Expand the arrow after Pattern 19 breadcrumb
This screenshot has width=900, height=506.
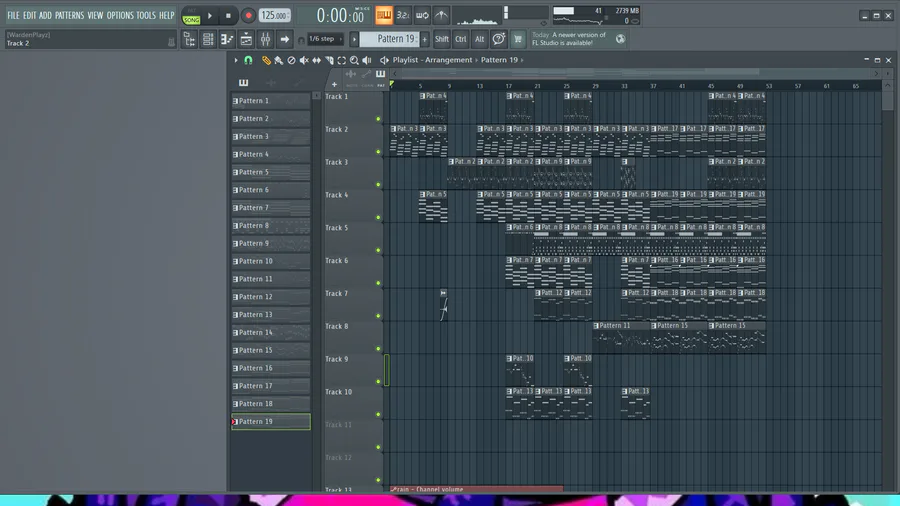point(522,60)
